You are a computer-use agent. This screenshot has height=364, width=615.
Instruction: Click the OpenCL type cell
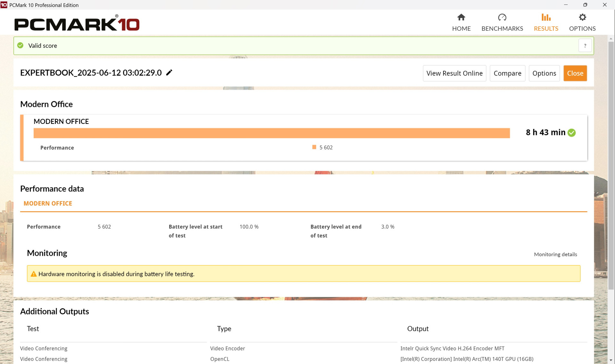coord(220,359)
